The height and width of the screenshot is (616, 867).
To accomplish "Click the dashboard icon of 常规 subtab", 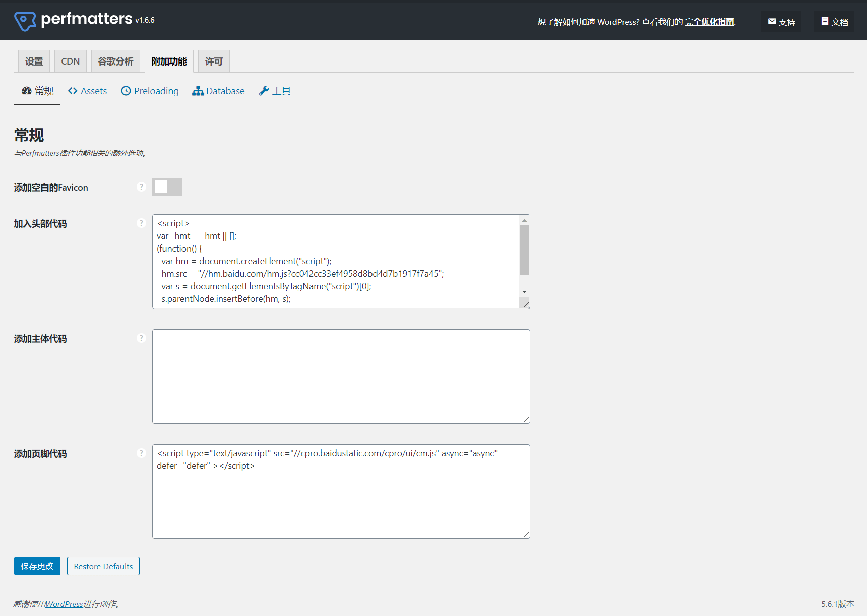I will pyautogui.click(x=27, y=91).
